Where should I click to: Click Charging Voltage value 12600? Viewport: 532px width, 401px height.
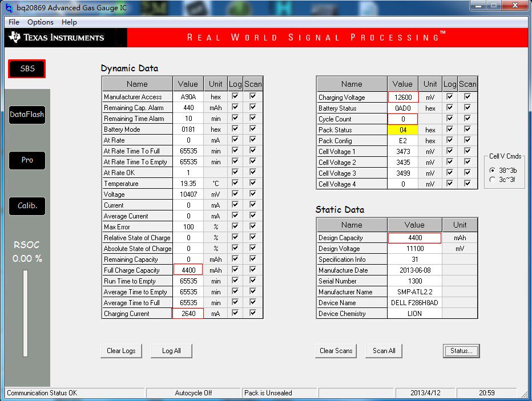click(403, 98)
